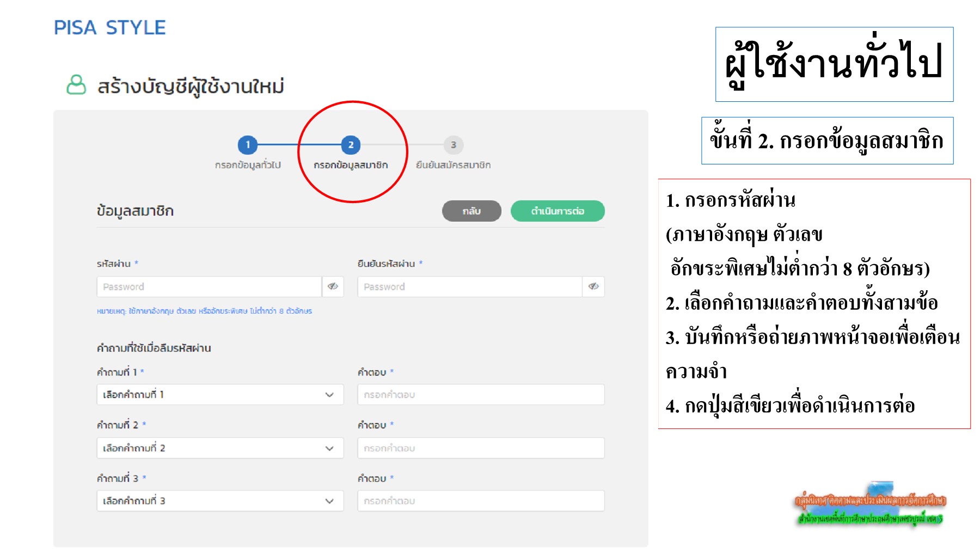Select step 3 circle indicator
This screenshot has height=551, width=980.
pos(455,145)
